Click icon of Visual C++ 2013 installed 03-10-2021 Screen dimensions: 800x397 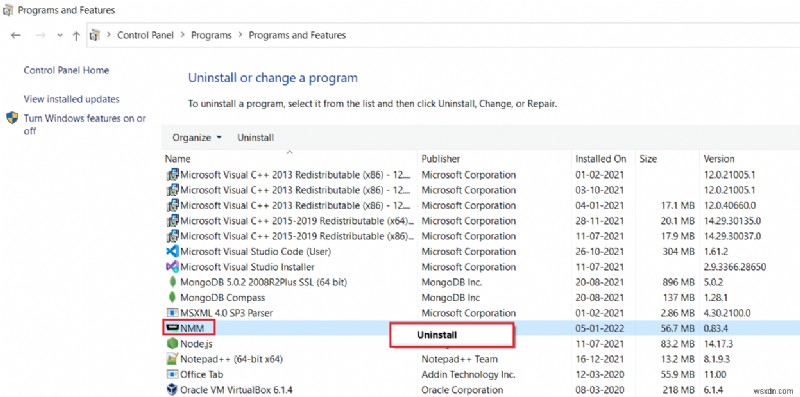point(172,190)
